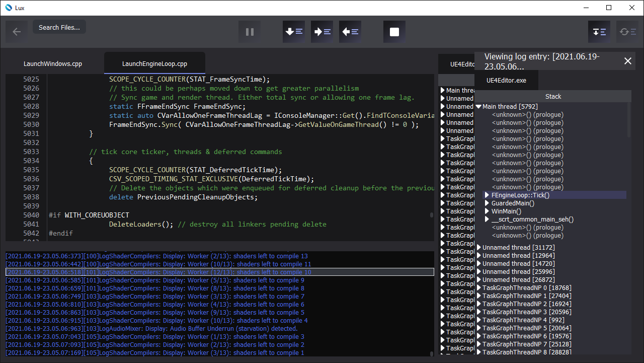
Task: Click the step into icon
Action: tap(322, 32)
